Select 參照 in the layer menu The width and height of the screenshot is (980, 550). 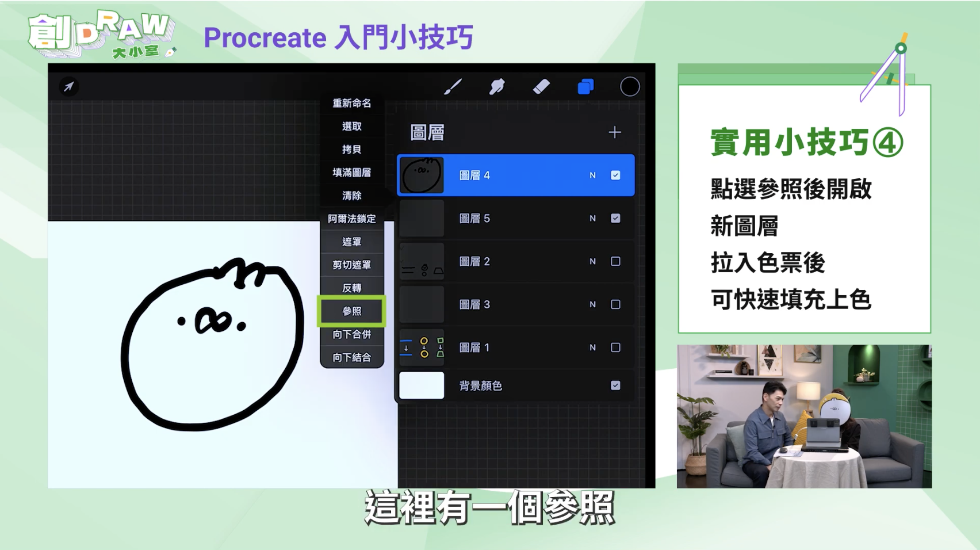coord(351,311)
